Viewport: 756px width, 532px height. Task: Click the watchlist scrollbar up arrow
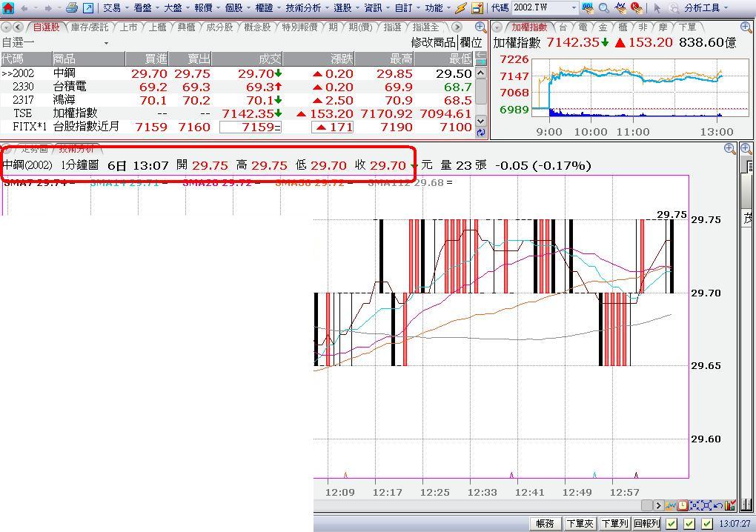481,73
